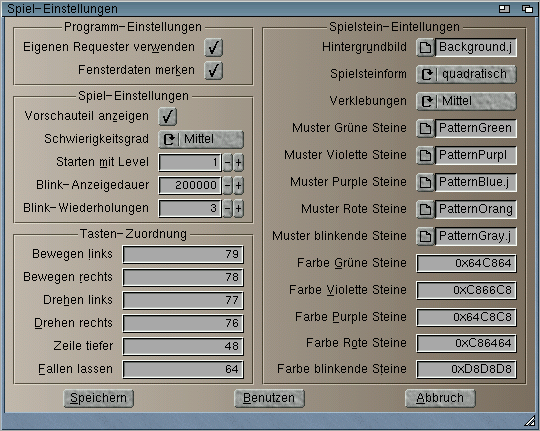Edit Farbe Grüne Steine color value
540x431 pixels.
(466, 263)
